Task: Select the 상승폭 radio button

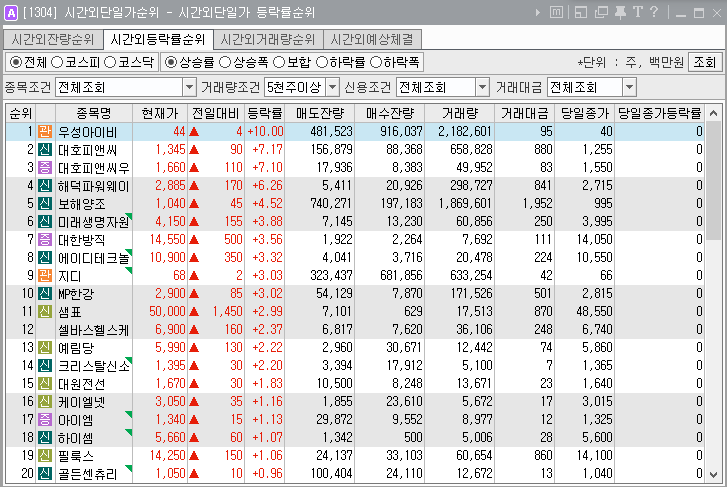Action: 225,62
